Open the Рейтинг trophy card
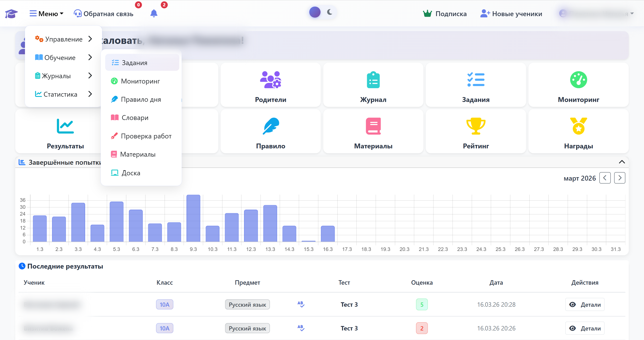This screenshot has height=340, width=644. tap(475, 131)
